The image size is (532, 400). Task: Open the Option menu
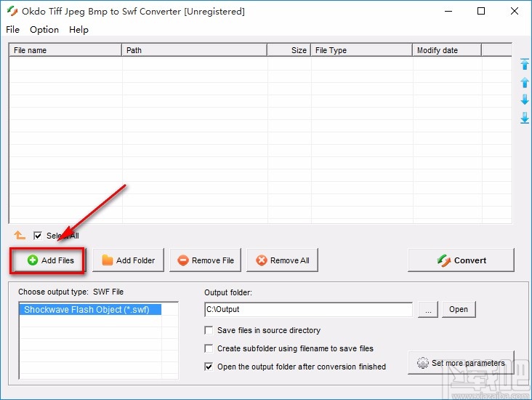44,30
